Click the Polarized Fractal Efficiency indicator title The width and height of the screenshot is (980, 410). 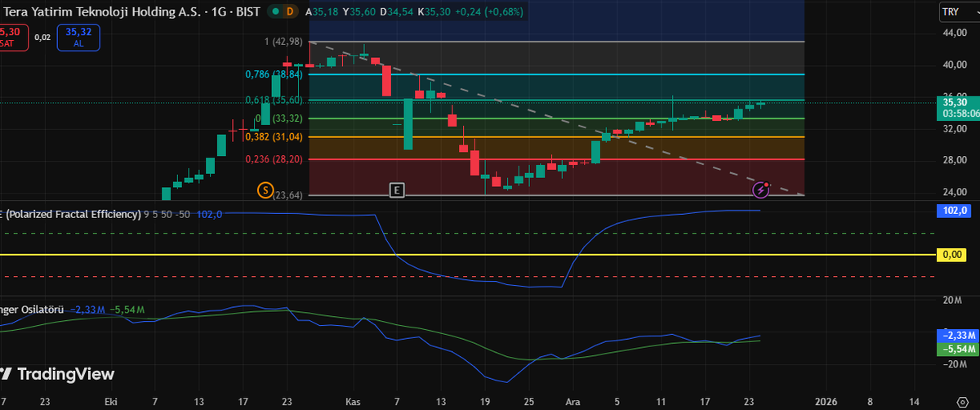point(72,214)
